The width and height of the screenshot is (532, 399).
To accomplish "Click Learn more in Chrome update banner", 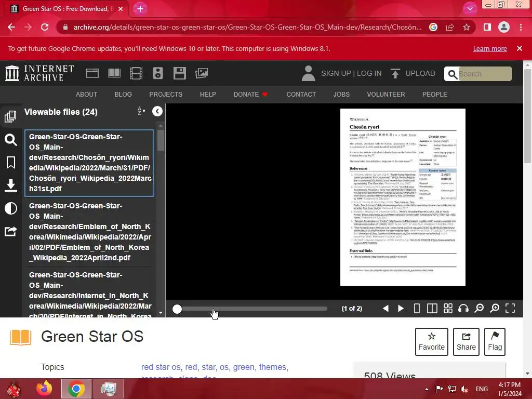I will pyautogui.click(x=490, y=48).
